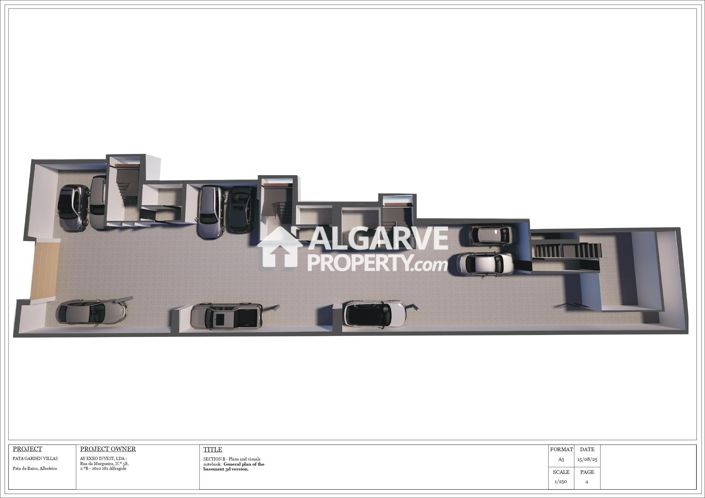This screenshot has width=705, height=498.
Task: Select the SUV parked at the bottom center-left
Action: 226,316
